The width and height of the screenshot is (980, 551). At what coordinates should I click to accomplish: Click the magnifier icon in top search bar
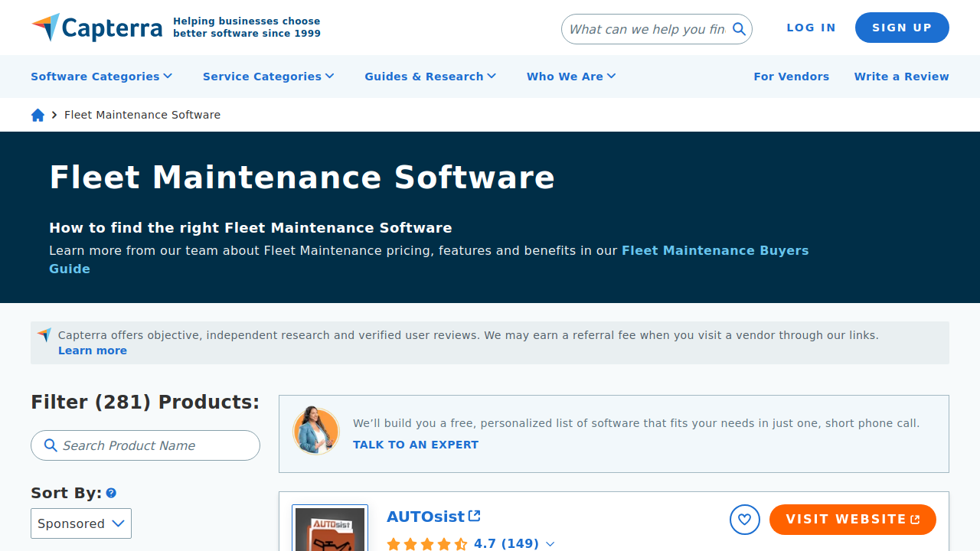(739, 29)
